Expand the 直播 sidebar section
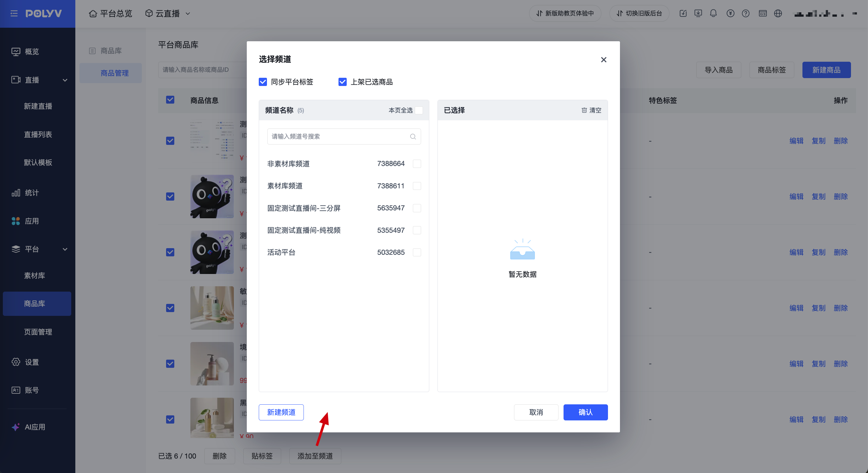Viewport: 868px width, 473px height. click(39, 80)
